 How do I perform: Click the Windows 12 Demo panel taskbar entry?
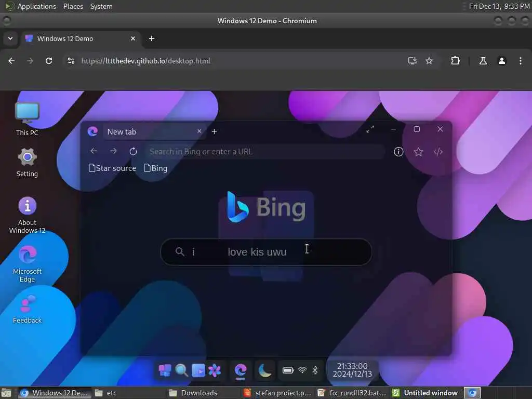(54, 393)
